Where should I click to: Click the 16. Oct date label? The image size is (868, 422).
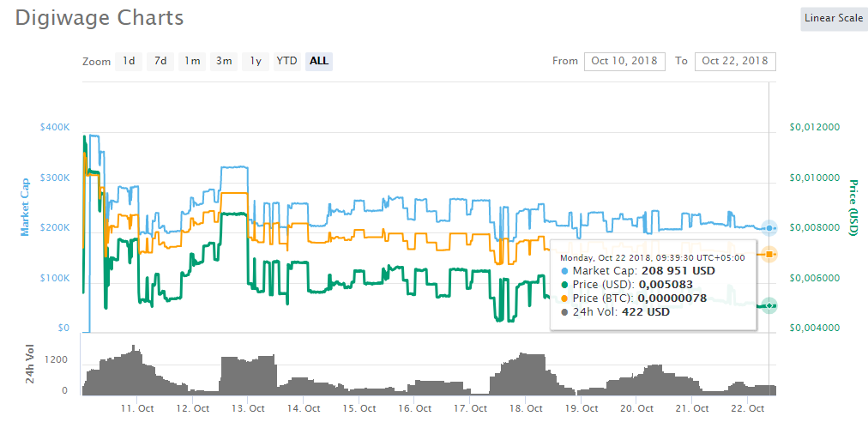pyautogui.click(x=414, y=409)
